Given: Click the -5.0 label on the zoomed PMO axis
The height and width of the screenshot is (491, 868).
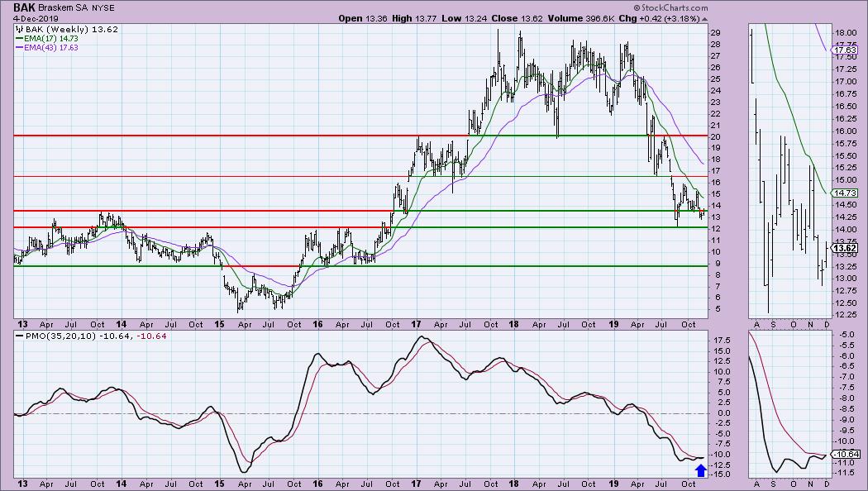Looking at the screenshot, I should [847, 335].
